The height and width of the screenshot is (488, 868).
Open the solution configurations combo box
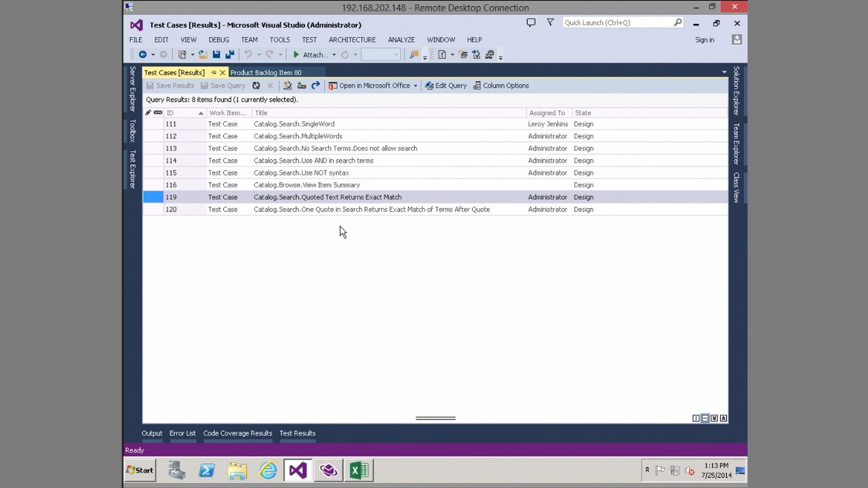[x=380, y=55]
